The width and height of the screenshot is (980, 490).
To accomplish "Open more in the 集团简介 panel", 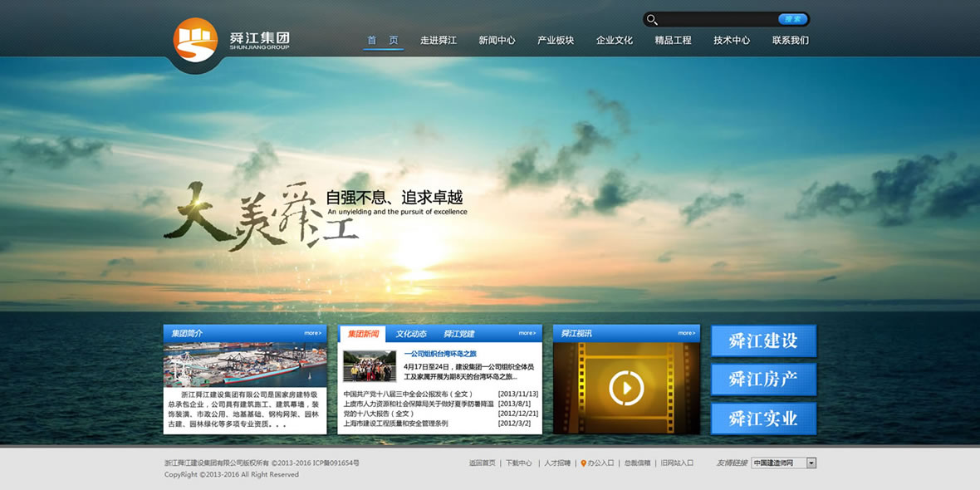I will pyautogui.click(x=312, y=333).
